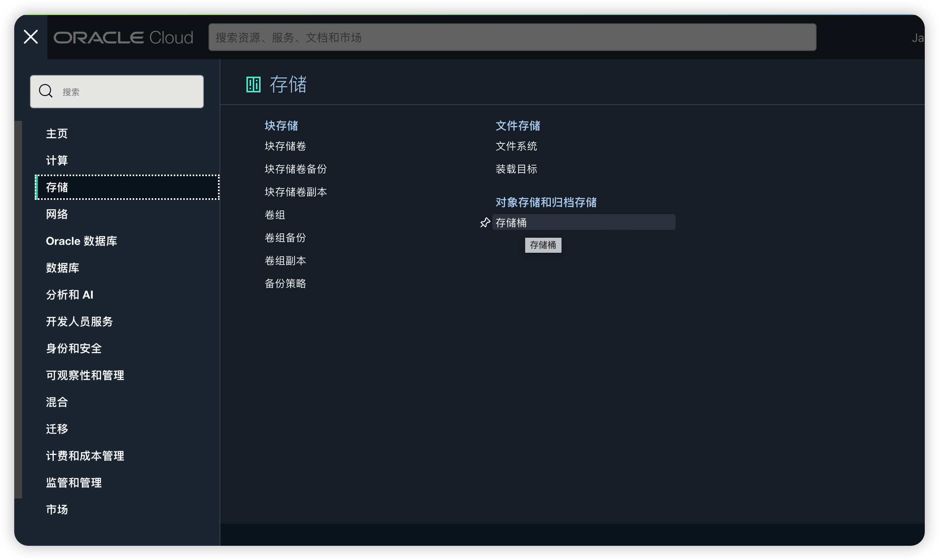The image size is (939, 560).
Task: Open the 主页 navigation item
Action: point(56,133)
